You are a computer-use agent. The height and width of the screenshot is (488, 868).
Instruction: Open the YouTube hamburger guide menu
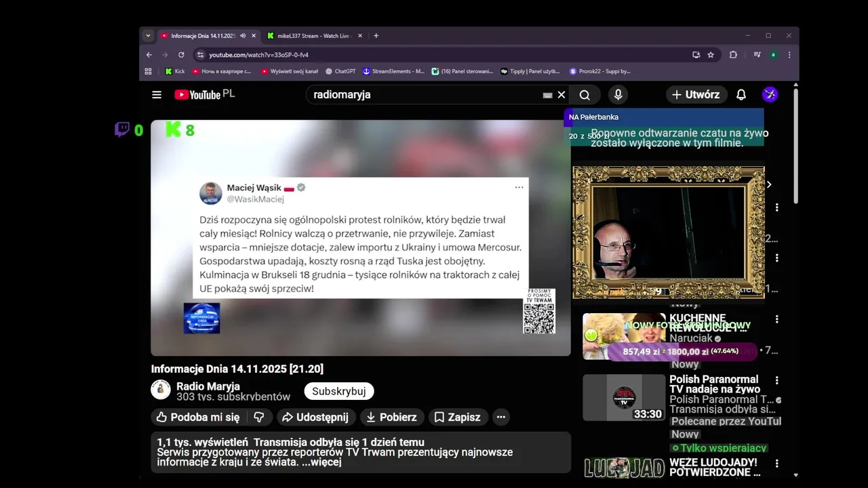click(157, 95)
